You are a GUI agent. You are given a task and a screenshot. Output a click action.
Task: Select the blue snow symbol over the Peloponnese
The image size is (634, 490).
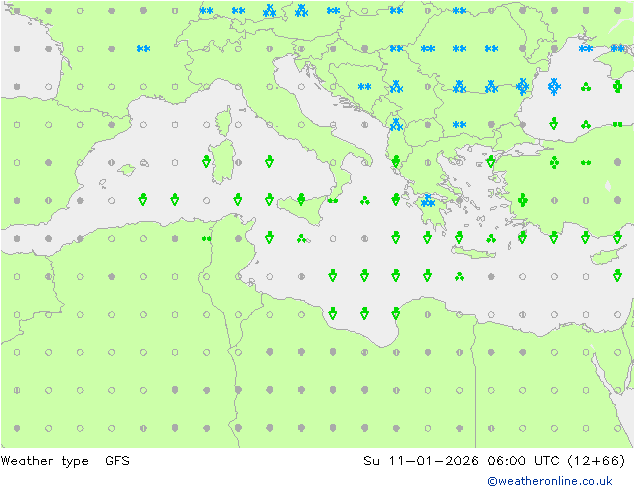pos(428,201)
